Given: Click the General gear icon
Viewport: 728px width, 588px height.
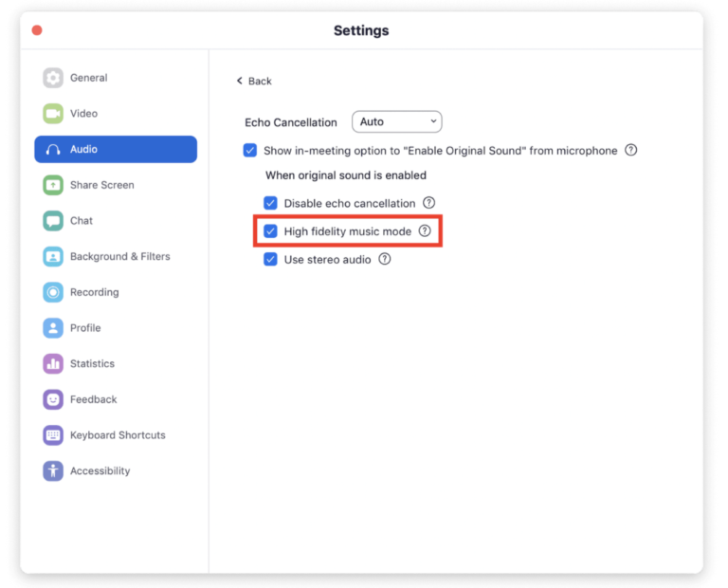Looking at the screenshot, I should (x=53, y=78).
